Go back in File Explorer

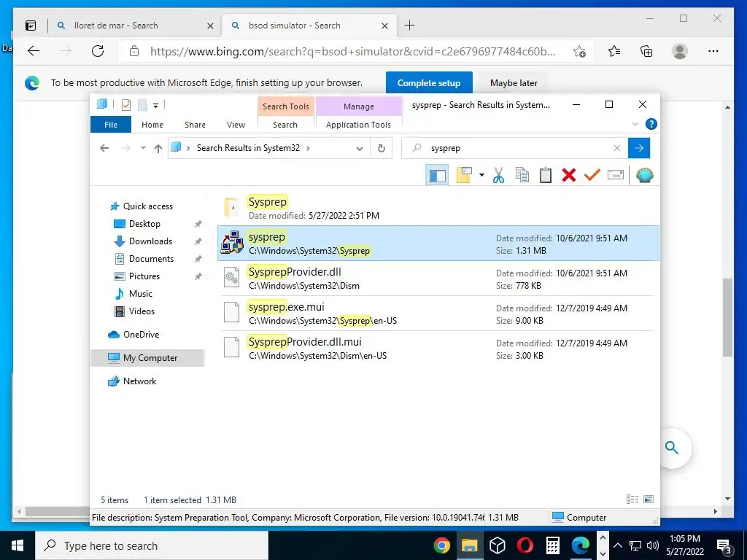click(104, 148)
